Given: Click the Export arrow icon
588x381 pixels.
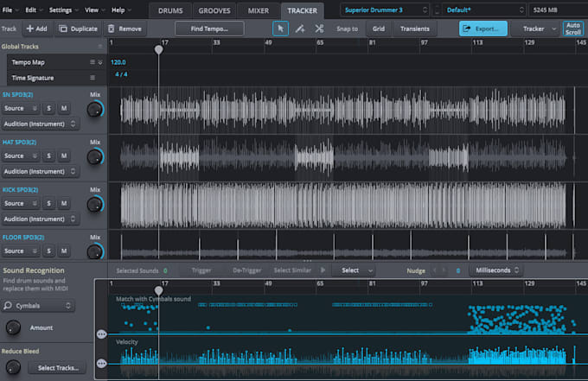Looking at the screenshot, I should tap(466, 29).
